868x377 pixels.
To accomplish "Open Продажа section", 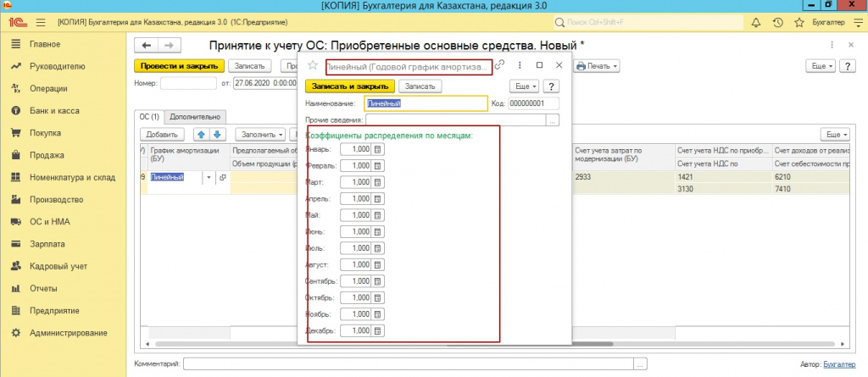I will pos(47,156).
